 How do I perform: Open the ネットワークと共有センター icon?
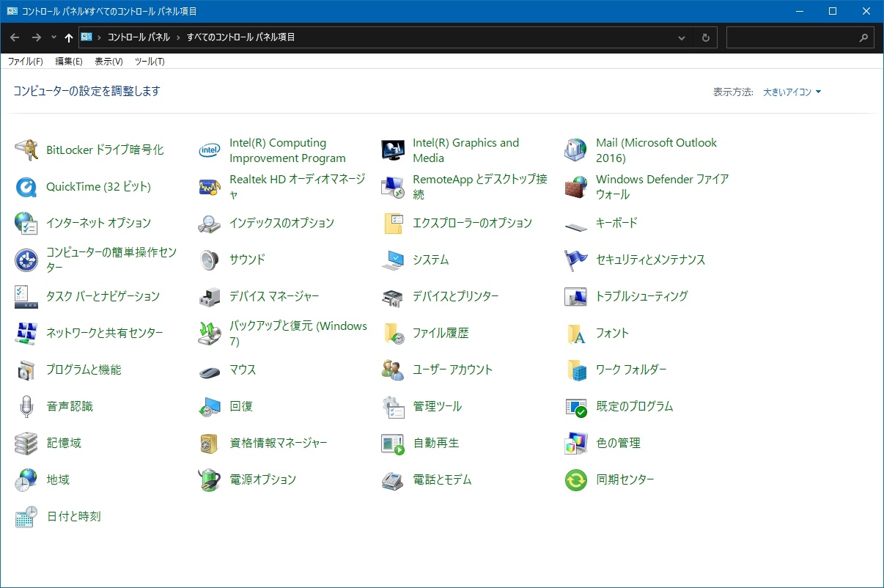click(x=26, y=334)
